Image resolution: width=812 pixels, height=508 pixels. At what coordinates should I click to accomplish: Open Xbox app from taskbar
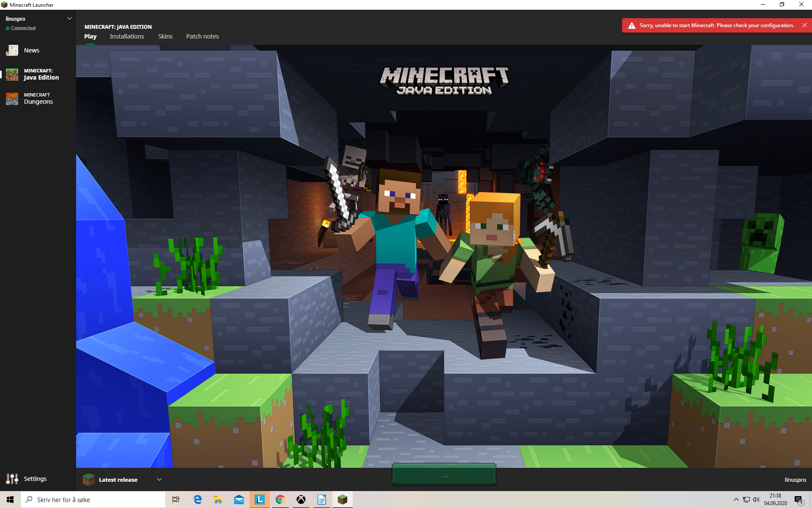point(301,500)
